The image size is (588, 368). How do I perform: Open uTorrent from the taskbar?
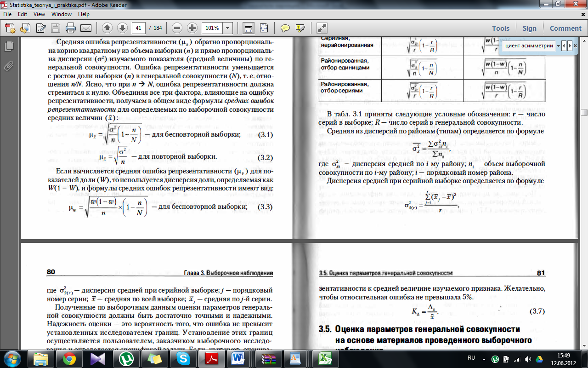[x=126, y=358]
